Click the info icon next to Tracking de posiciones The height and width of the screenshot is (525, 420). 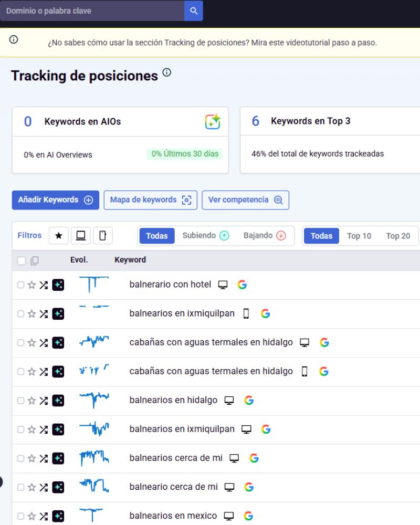pos(167,72)
